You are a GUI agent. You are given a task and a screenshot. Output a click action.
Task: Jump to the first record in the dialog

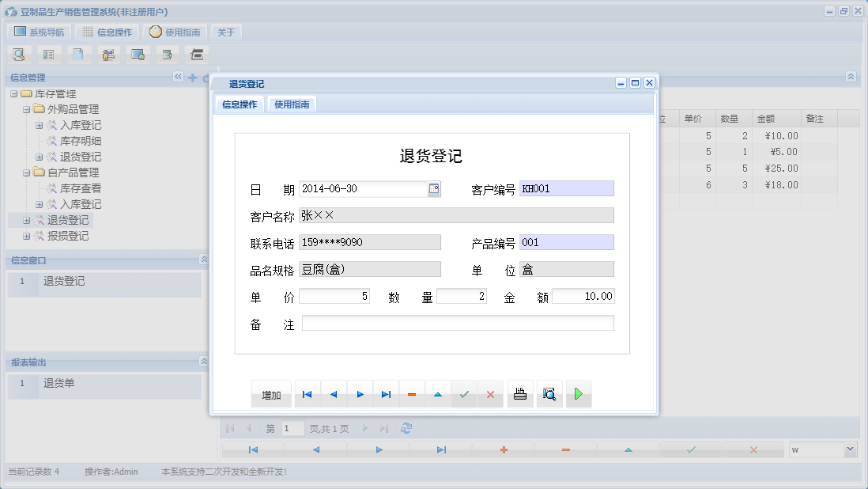[x=307, y=393]
